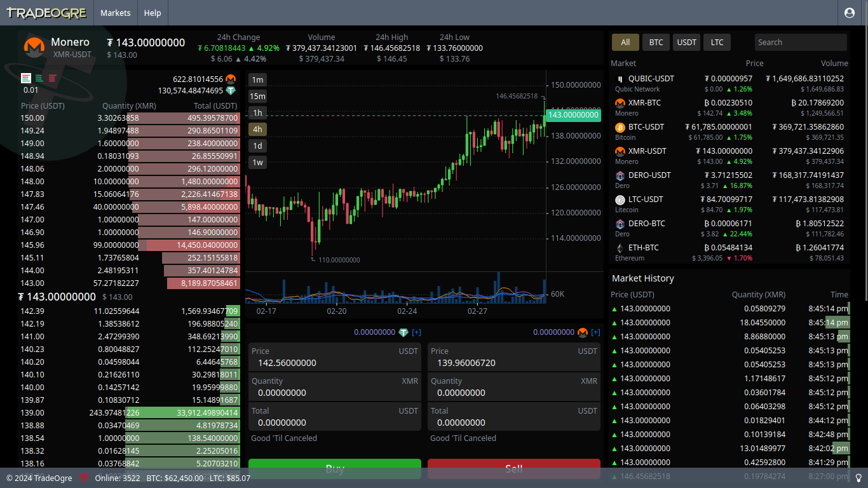This screenshot has width=868, height=488.
Task: Click the sell-side XMR balance 0.00000000
Action: 554,332
